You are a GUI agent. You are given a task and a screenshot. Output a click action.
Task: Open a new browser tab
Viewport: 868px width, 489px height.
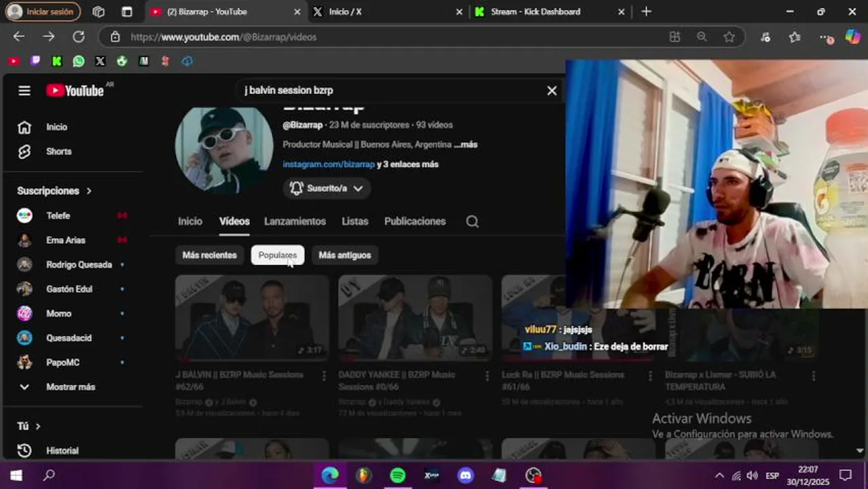[x=647, y=12]
